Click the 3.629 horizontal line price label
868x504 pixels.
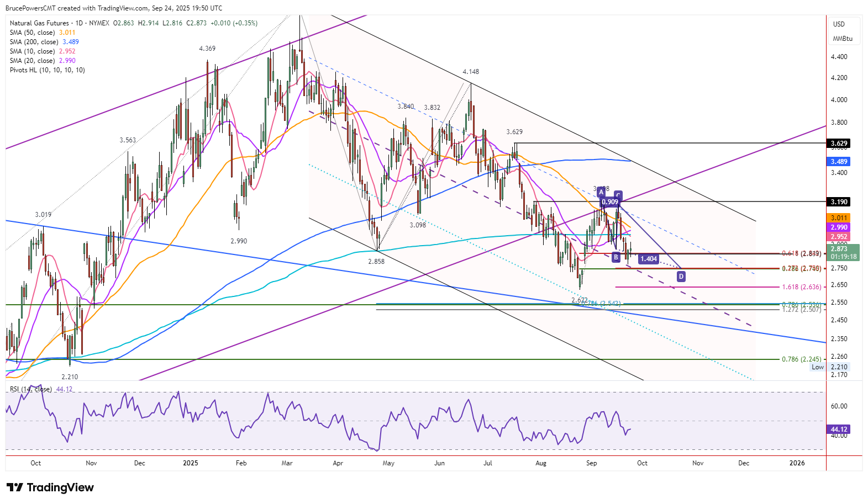coord(839,144)
